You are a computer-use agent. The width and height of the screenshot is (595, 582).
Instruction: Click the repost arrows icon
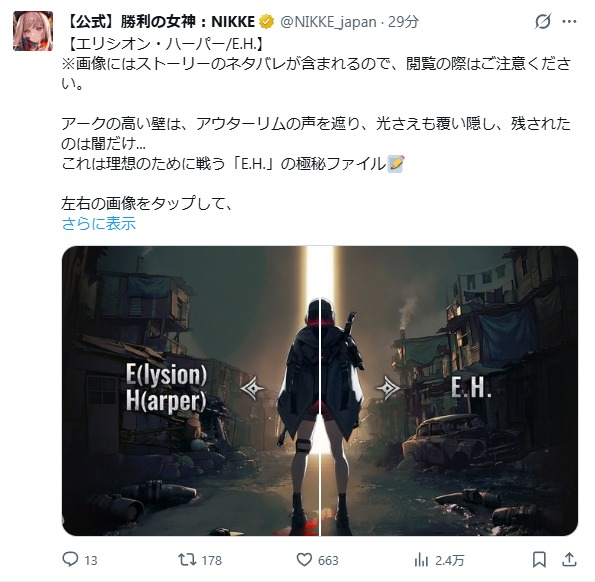click(187, 560)
